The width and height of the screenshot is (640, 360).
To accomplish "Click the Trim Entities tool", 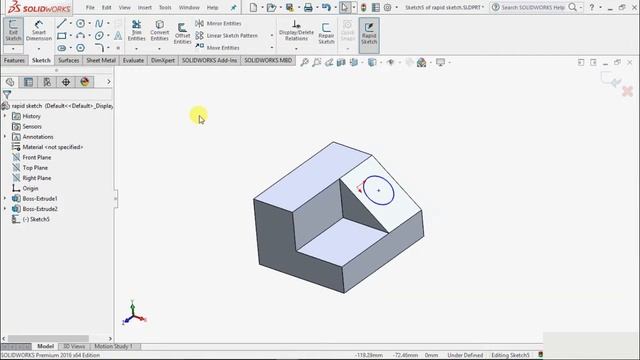I will 136,31.
